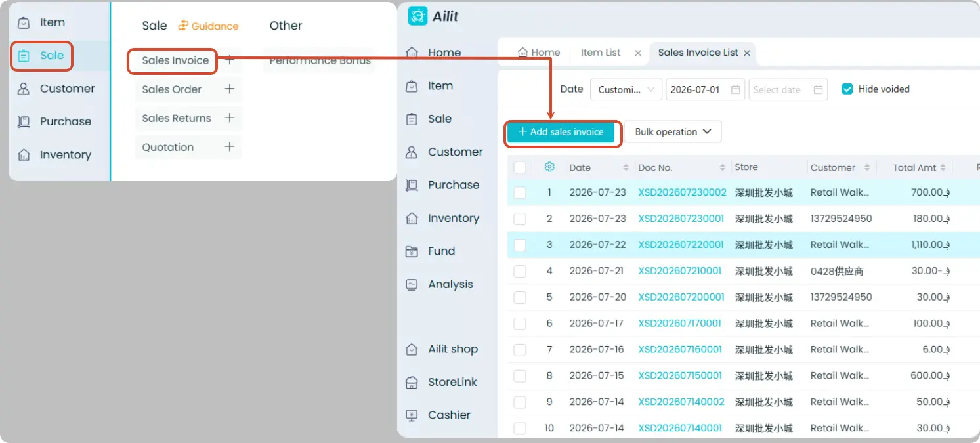Click the plus icon beside Sales Returns
Screen dimensions: 980x443
230,117
